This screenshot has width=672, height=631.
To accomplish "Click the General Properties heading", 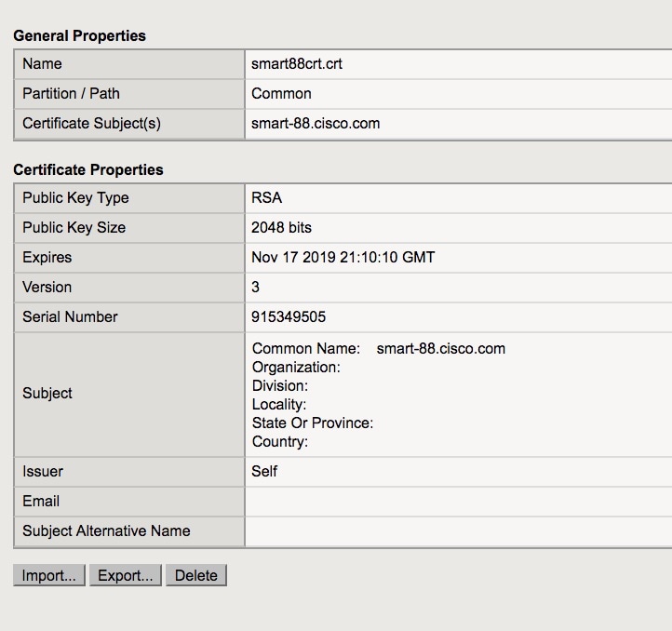I will tap(79, 36).
